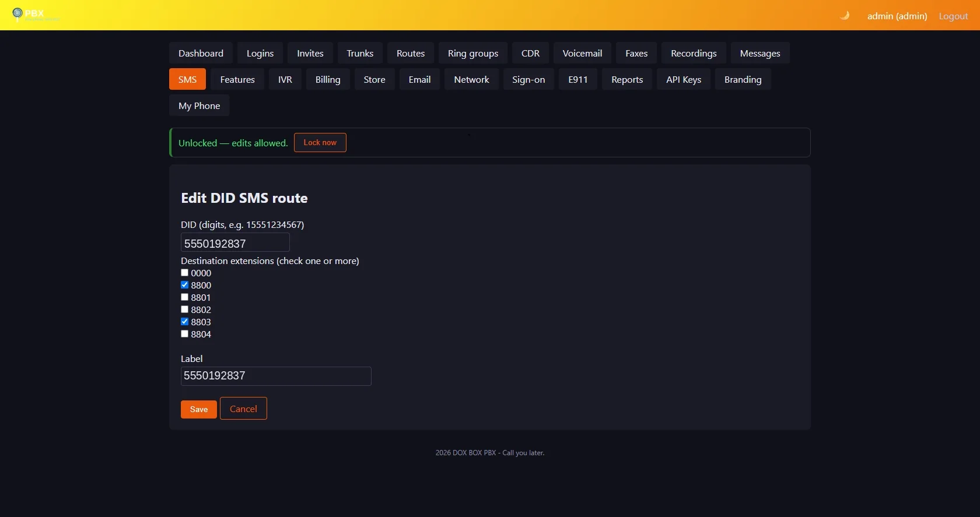Open the Network tab
This screenshot has width=980, height=517.
pos(471,79)
